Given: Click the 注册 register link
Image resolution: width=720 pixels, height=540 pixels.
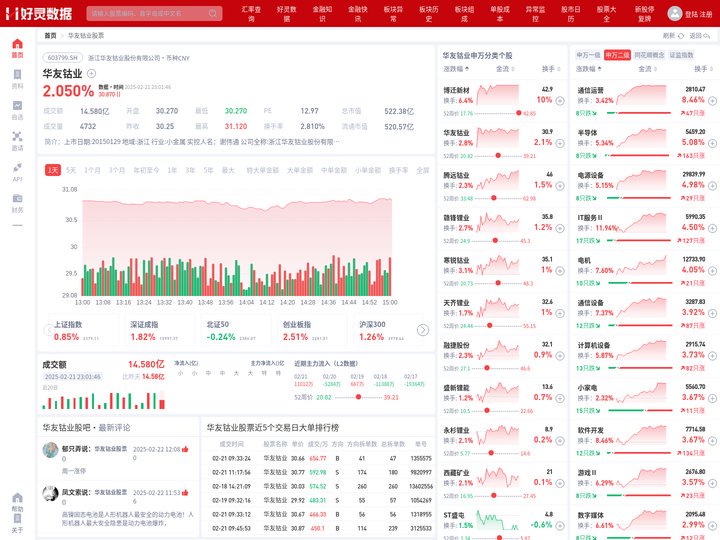Looking at the screenshot, I should (x=706, y=14).
